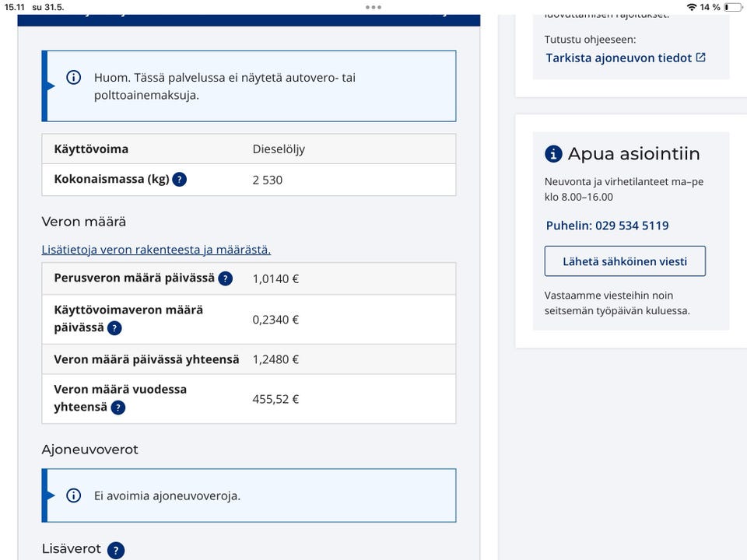The height and width of the screenshot is (560, 747).
Task: Click info icon in autovero notice box
Action: 73,77
